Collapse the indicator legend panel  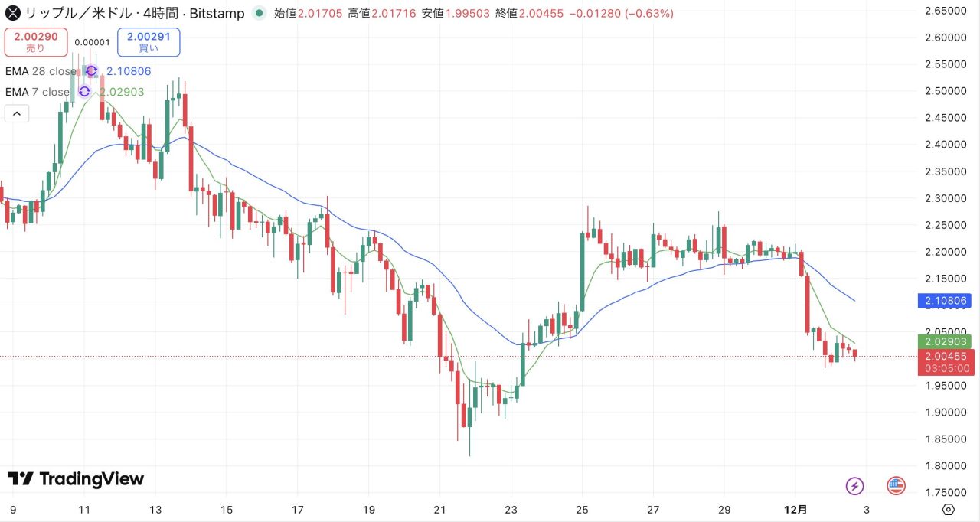coord(16,113)
